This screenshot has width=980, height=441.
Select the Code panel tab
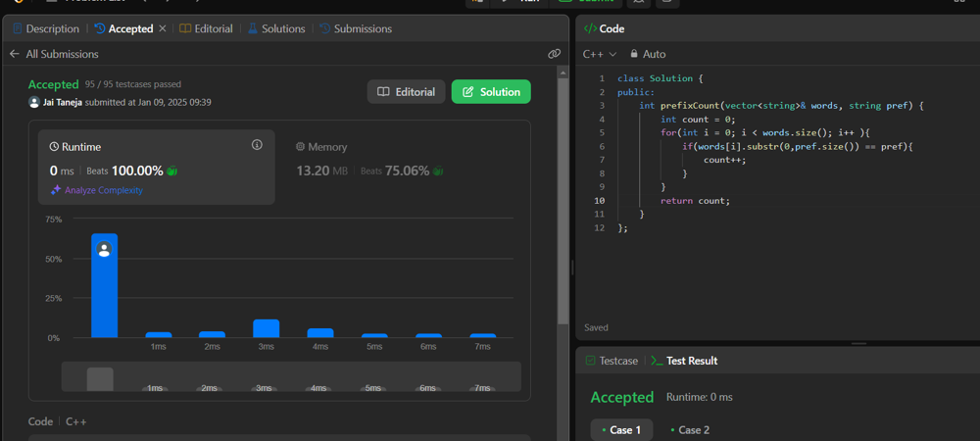[x=604, y=28]
